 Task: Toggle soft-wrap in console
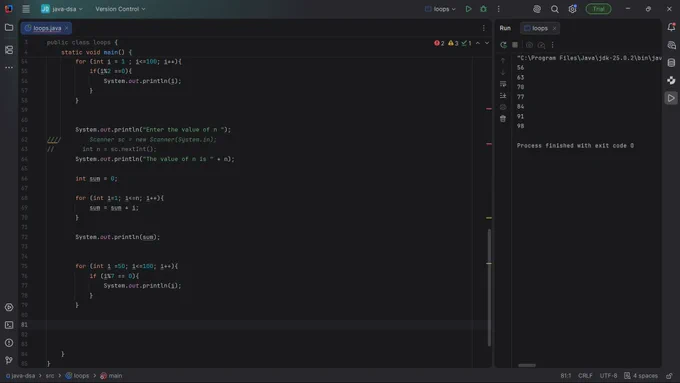pos(503,84)
